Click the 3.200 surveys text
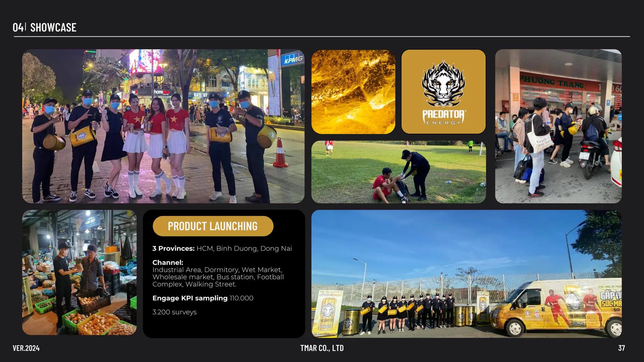Viewport: 644px width, 362px height. point(175,312)
